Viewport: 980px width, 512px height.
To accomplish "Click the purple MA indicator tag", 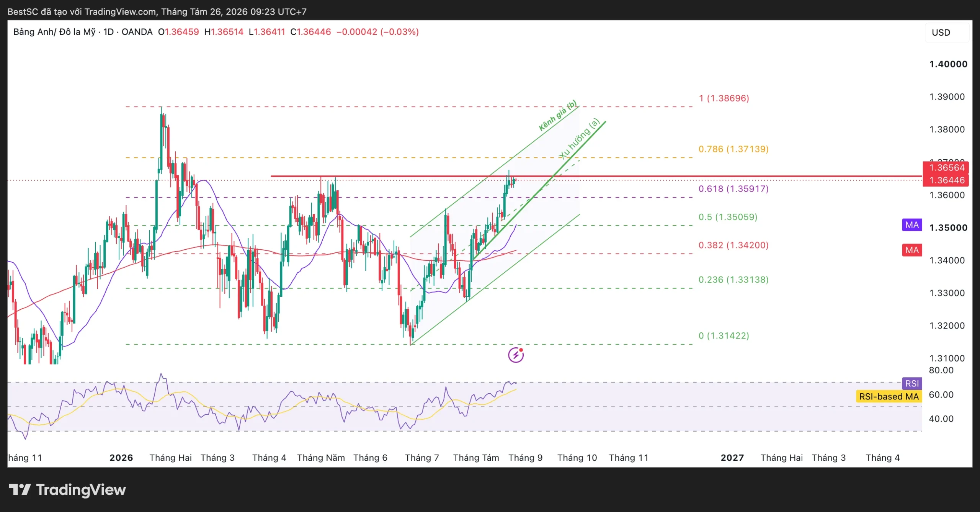I will point(912,225).
